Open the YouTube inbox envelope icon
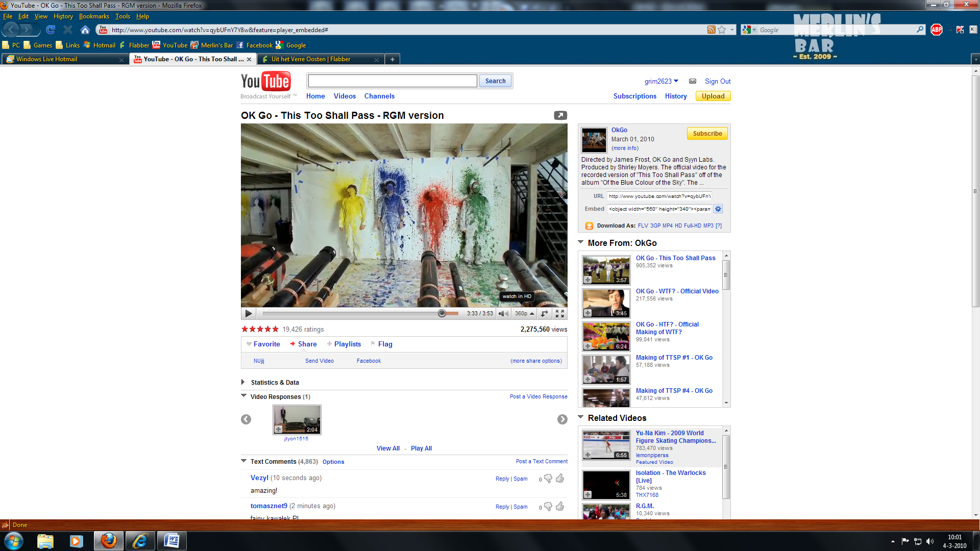The image size is (980, 551). click(693, 81)
